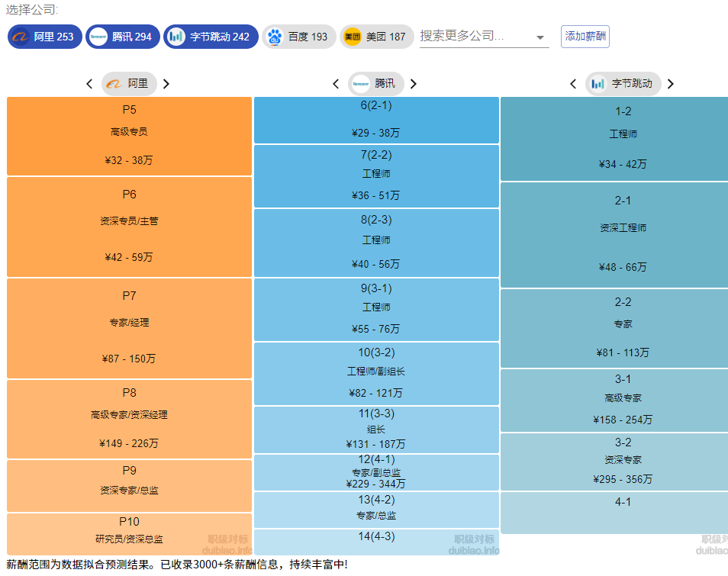Enable the 美团 187 company chip
The height and width of the screenshot is (576, 728).
(x=376, y=37)
